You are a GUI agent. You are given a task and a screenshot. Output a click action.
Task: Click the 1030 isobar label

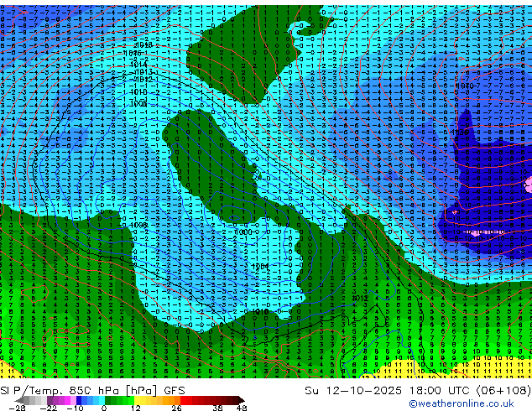coord(464,86)
